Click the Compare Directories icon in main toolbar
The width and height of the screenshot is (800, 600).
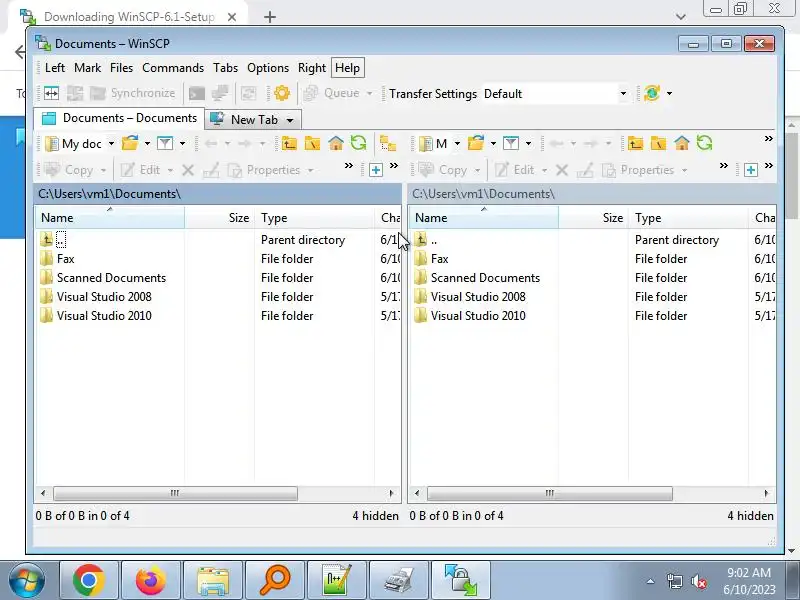52,93
